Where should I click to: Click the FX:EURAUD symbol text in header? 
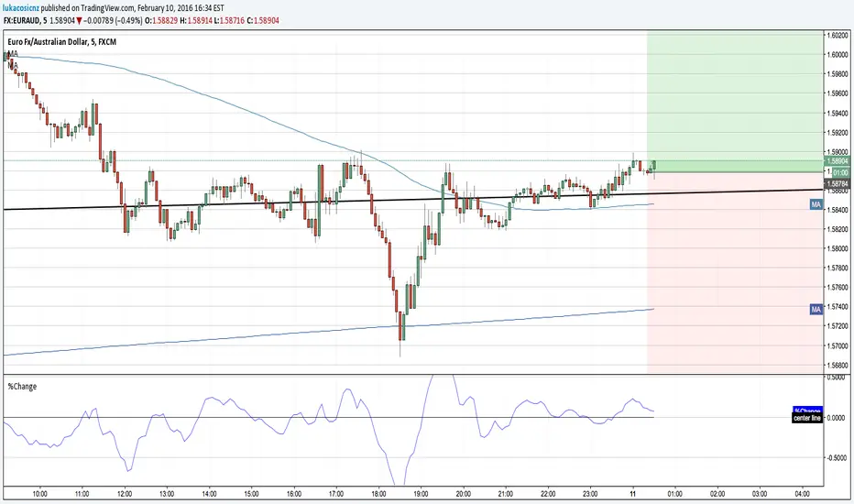[22, 21]
